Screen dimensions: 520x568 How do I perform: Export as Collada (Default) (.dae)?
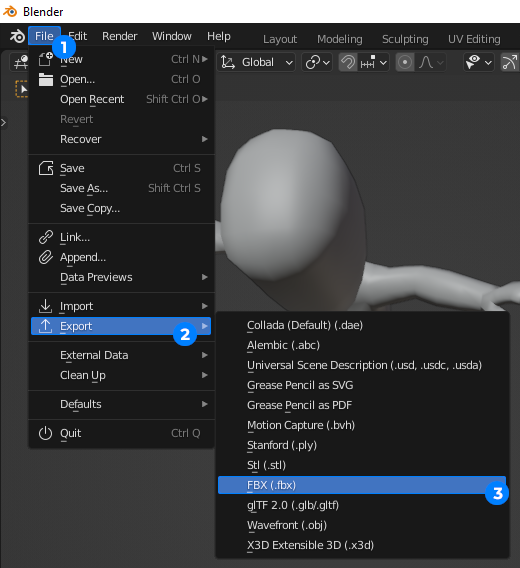(x=362, y=325)
